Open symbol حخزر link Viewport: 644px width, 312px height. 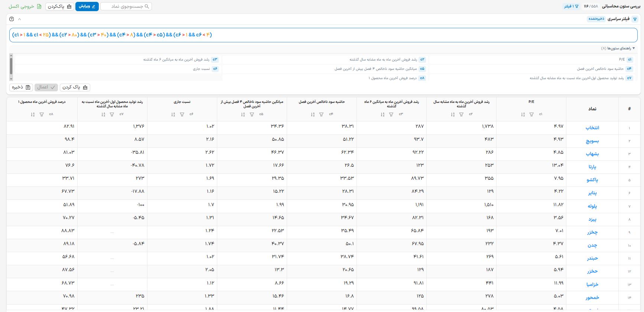pos(592,271)
